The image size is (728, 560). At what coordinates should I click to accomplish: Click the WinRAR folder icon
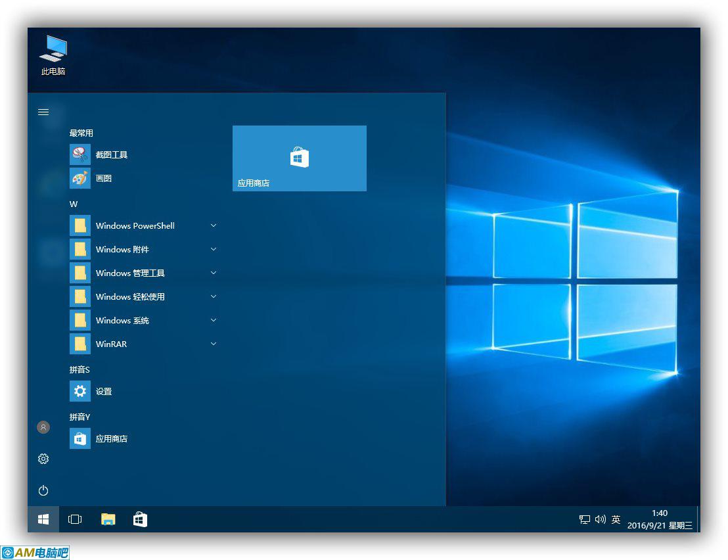(x=80, y=344)
